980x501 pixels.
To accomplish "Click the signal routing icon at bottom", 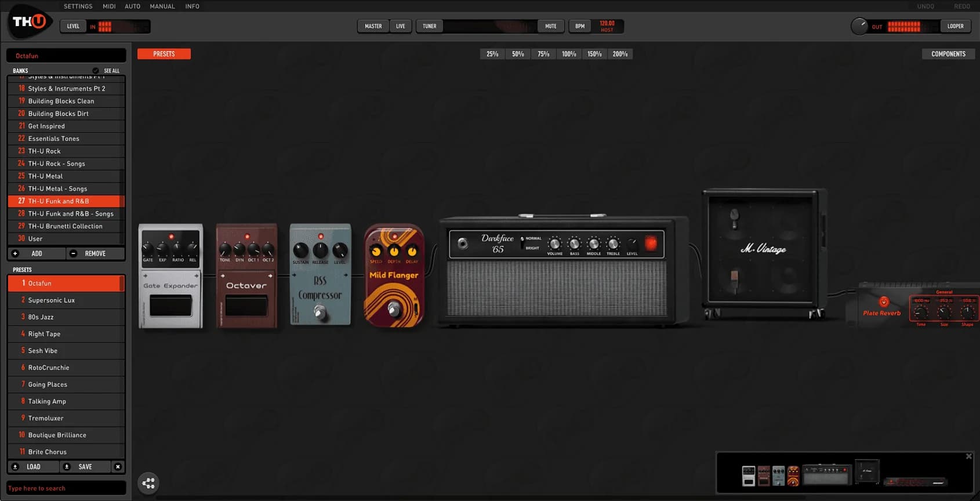I will coord(148,482).
